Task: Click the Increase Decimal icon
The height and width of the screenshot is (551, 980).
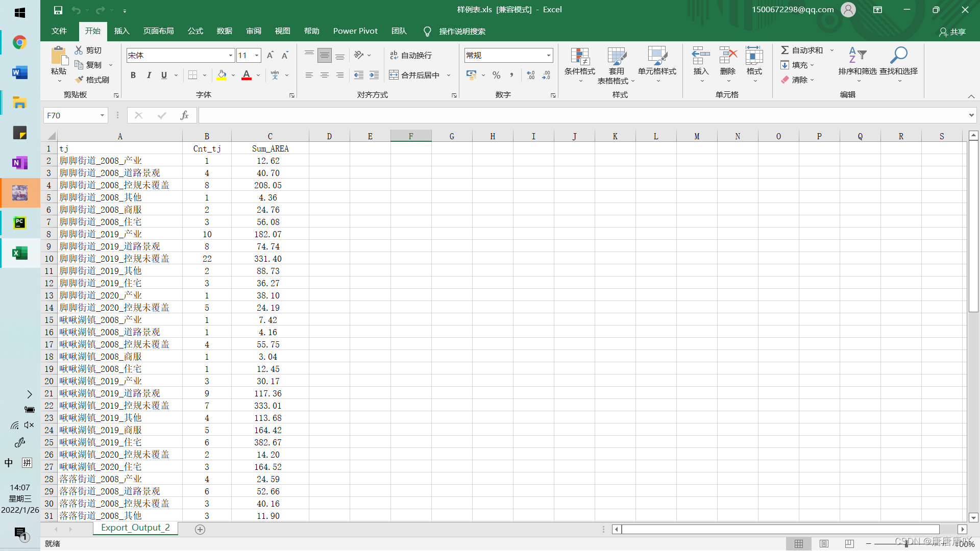Action: coord(531,75)
